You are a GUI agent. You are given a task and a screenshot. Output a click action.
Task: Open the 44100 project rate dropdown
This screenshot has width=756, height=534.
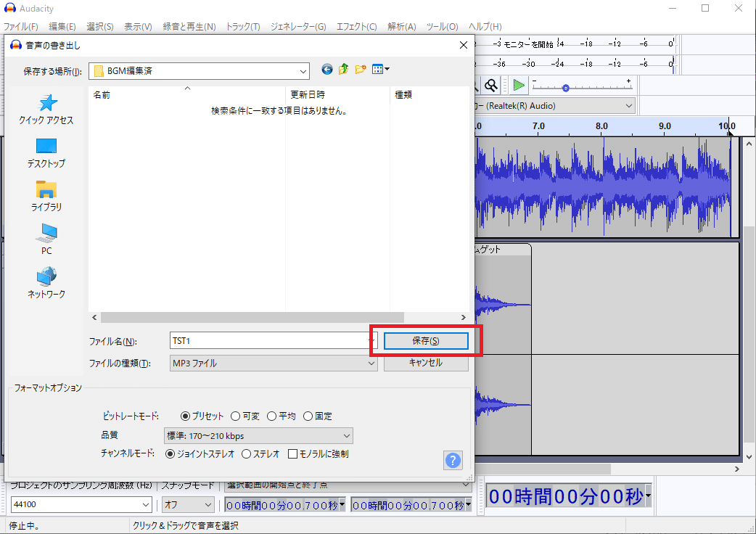point(146,504)
